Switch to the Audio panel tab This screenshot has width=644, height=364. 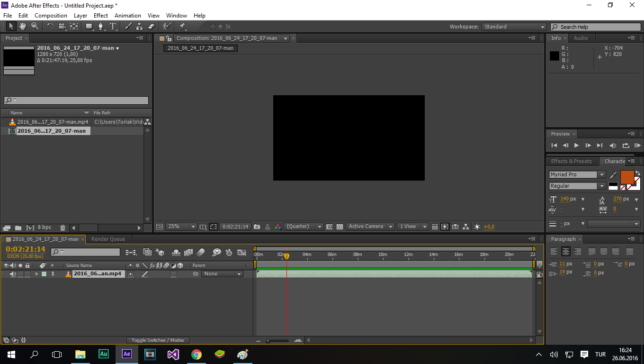pyautogui.click(x=581, y=38)
